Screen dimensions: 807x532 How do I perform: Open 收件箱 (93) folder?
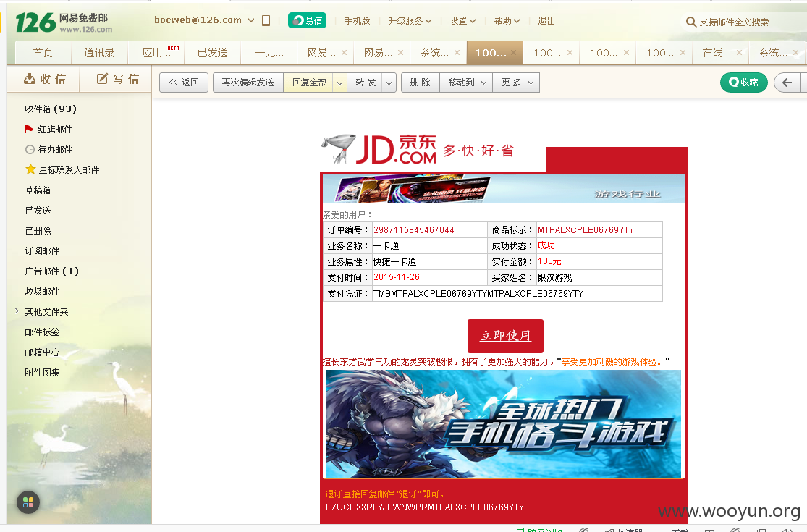click(x=51, y=109)
